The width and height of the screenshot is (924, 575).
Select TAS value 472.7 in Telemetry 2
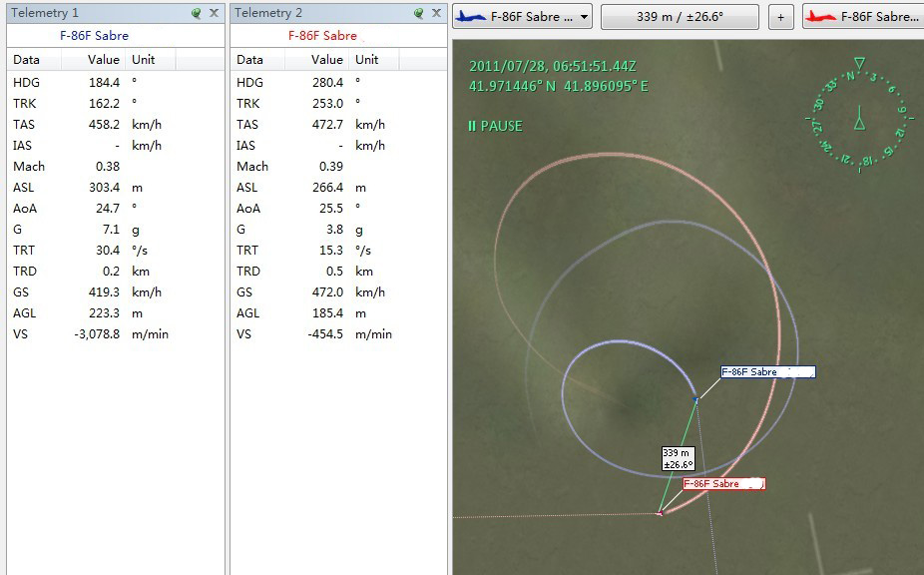click(327, 125)
